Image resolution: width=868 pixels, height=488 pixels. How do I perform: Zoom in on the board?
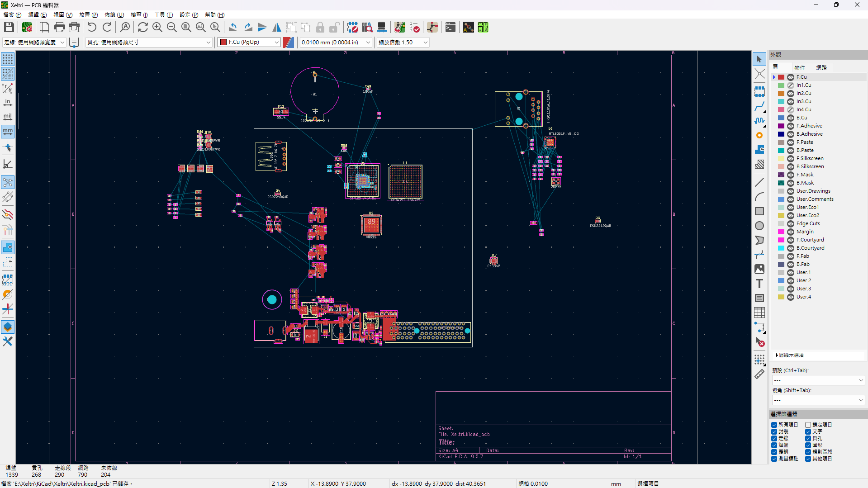(x=157, y=27)
